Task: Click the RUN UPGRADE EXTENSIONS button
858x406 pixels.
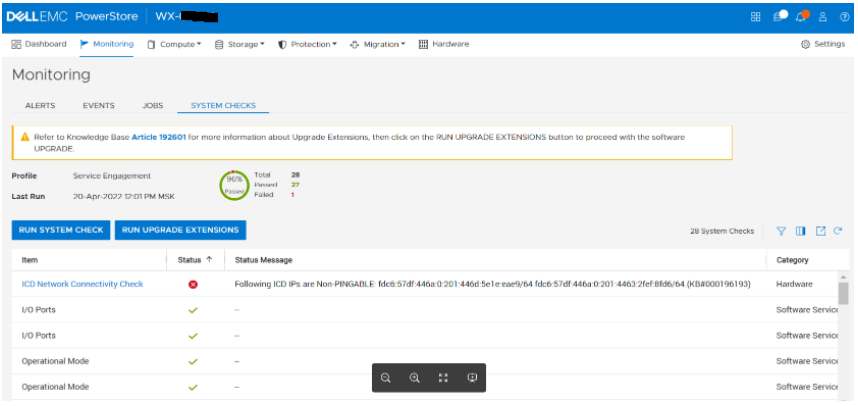Action: pyautogui.click(x=181, y=230)
